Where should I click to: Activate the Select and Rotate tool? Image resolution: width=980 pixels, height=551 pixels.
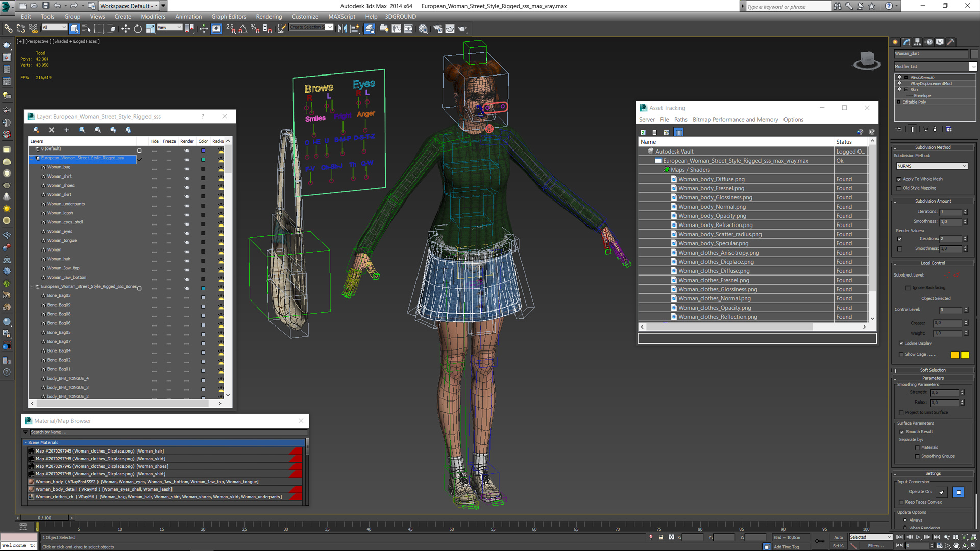tap(138, 29)
